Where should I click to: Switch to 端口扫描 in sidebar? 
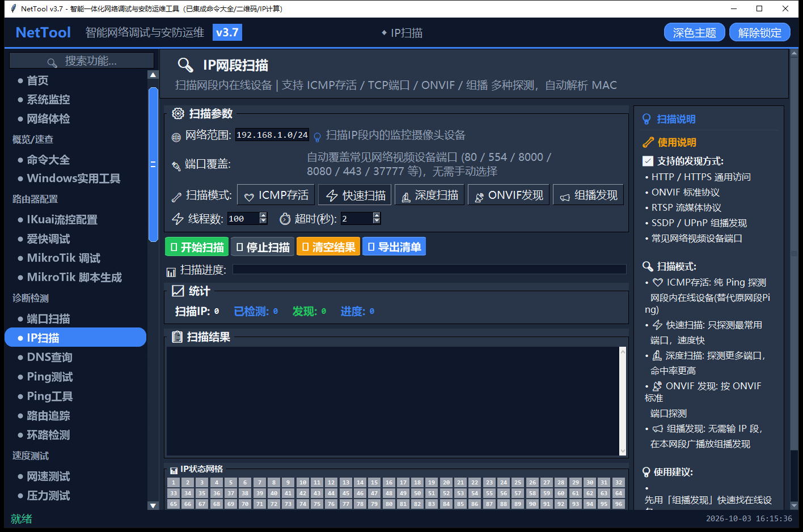click(48, 319)
